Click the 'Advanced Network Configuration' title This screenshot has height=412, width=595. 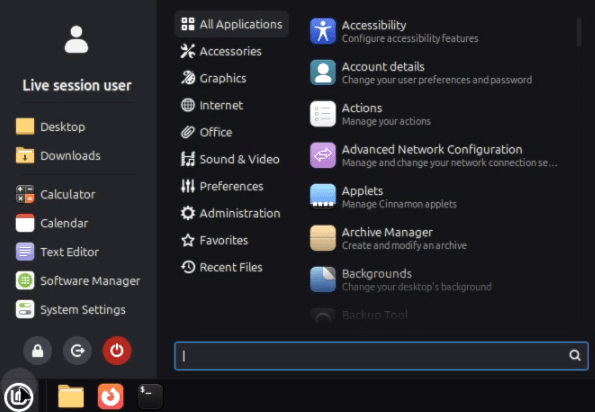pyautogui.click(x=432, y=149)
